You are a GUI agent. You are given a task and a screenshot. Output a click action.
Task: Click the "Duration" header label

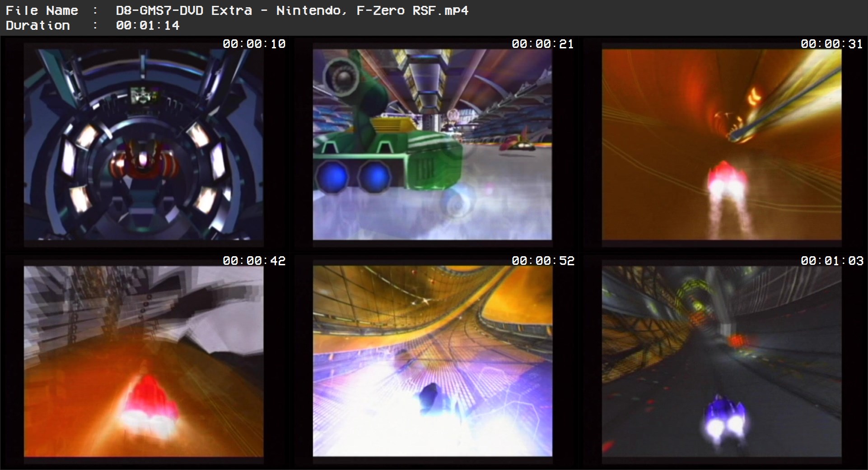tap(37, 25)
